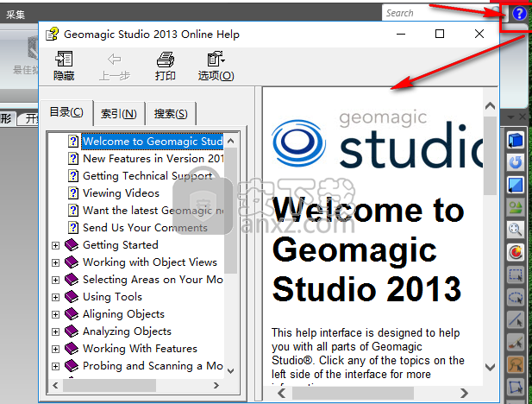
Task: Click the blue rotate arrow view icon
Action: coord(516,162)
